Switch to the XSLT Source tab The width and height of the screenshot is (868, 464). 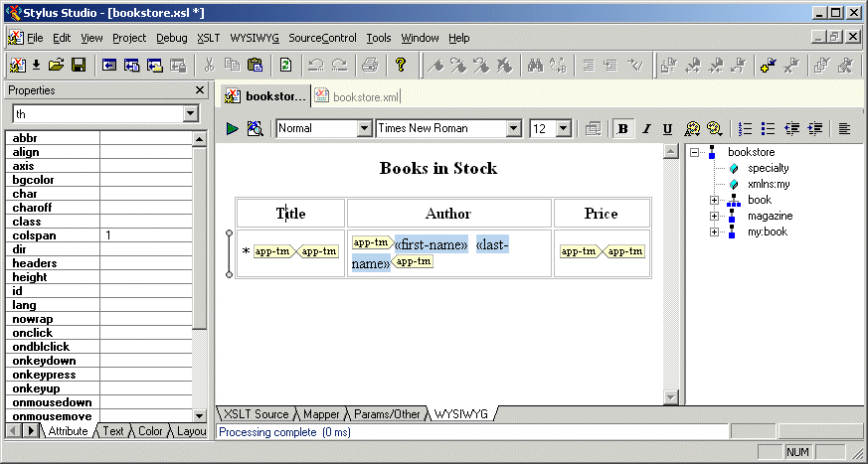(257, 413)
